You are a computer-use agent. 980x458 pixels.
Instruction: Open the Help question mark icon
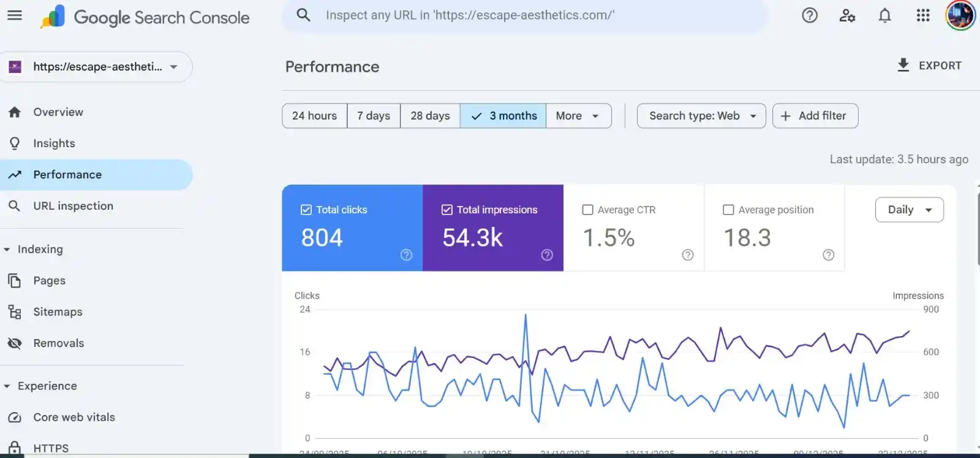(810, 15)
